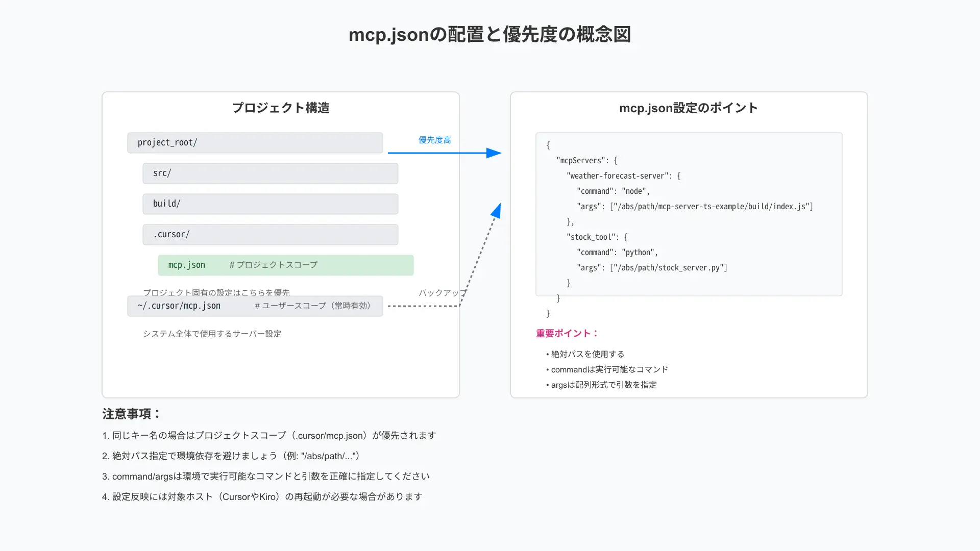The image size is (980, 551).
Task: Click the バックアップ label
Action: pyautogui.click(x=443, y=293)
